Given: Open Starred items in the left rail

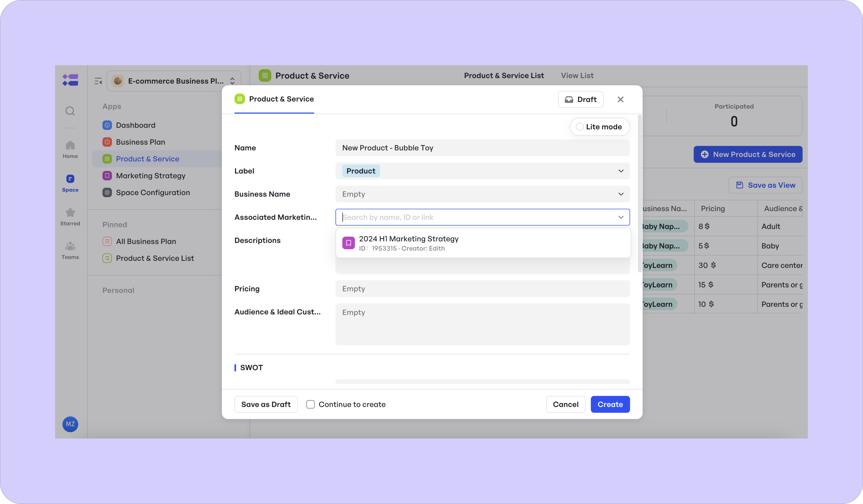Looking at the screenshot, I should pyautogui.click(x=70, y=217).
